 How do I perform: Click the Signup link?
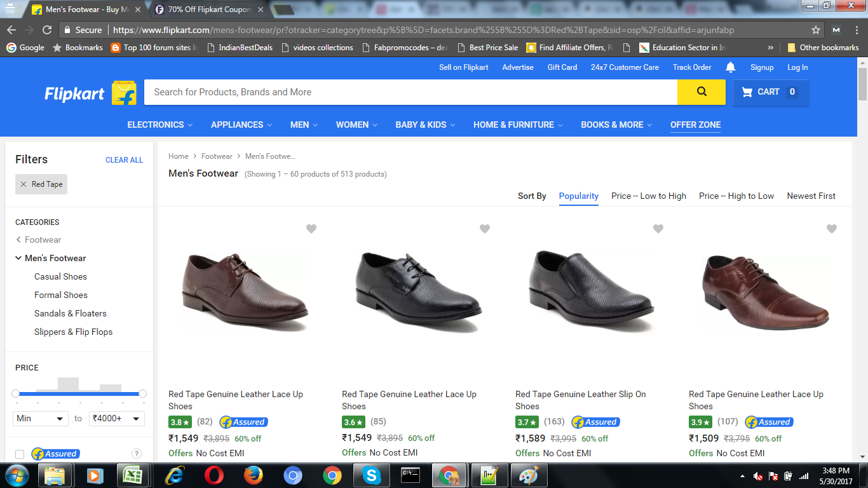(x=762, y=67)
